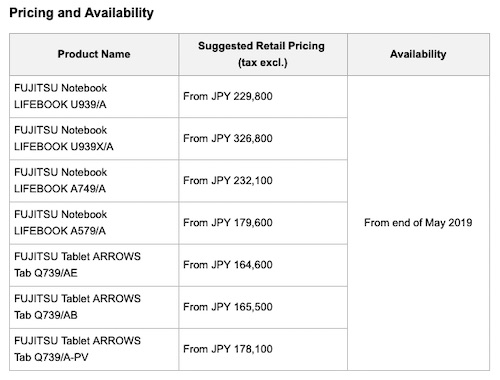Select the price From JPY 165,500
The width and height of the screenshot is (500, 380).
click(x=228, y=307)
